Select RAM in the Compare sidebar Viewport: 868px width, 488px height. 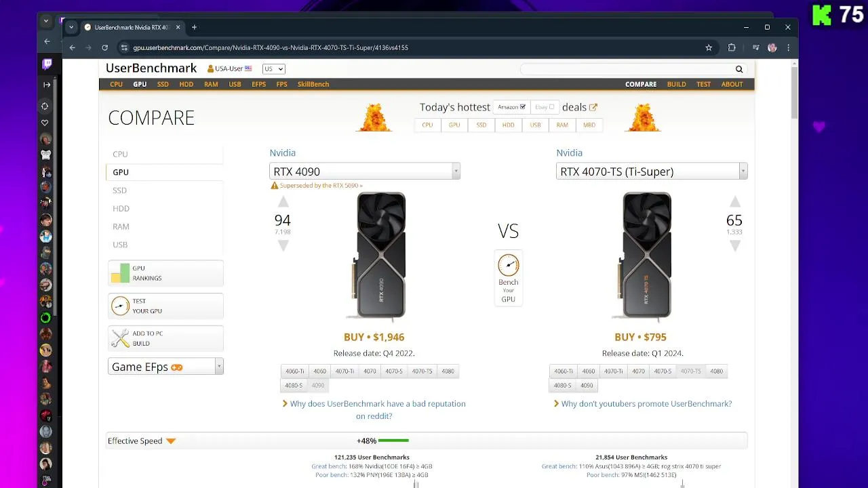[121, 226]
